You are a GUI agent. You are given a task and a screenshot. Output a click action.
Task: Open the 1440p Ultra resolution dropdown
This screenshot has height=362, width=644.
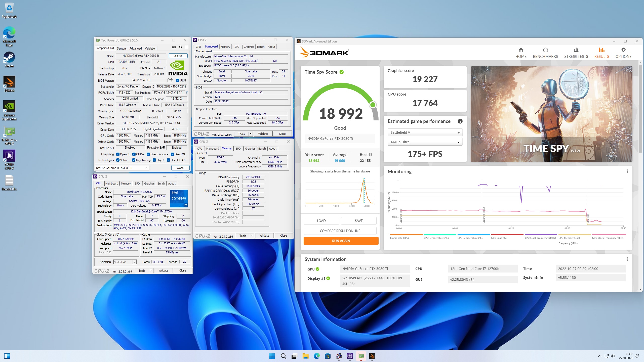425,142
